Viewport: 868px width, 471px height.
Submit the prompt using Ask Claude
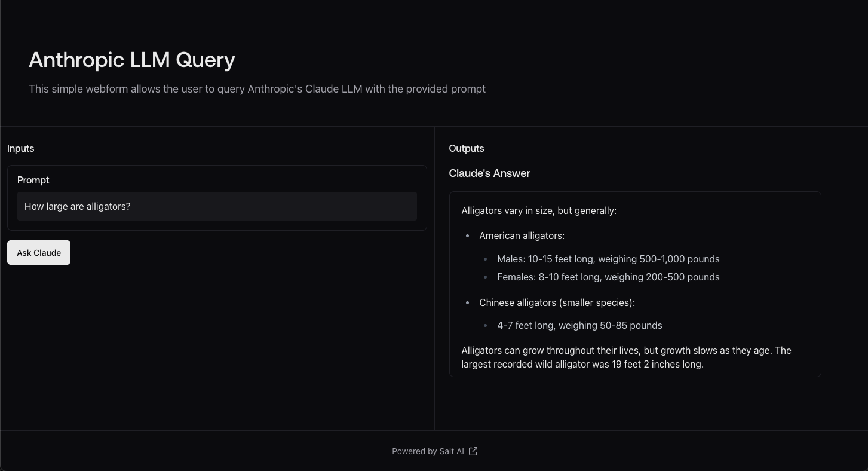38,252
